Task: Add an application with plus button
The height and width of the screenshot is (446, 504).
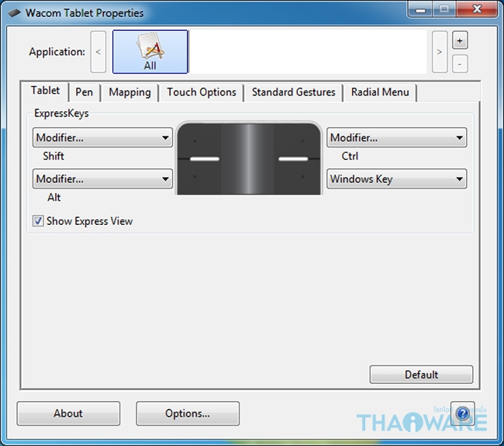Action: pyautogui.click(x=460, y=40)
